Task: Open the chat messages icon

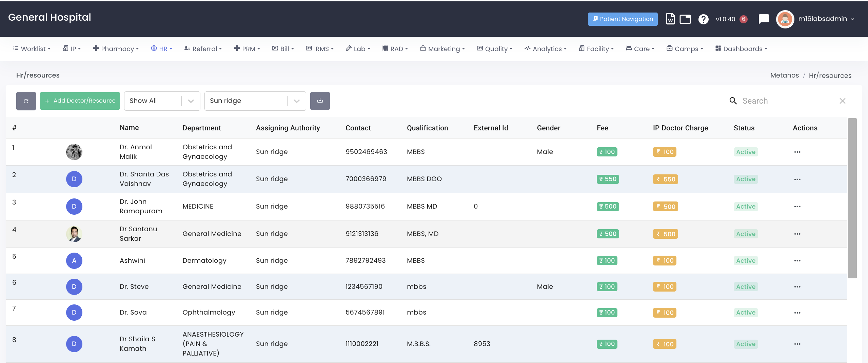Action: tap(763, 19)
